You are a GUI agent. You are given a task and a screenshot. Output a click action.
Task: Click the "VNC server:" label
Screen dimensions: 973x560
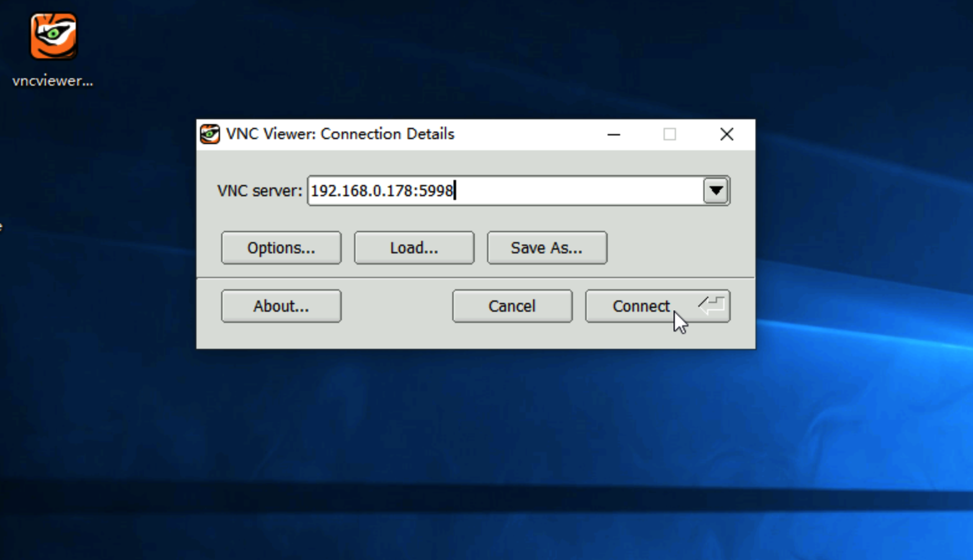[x=260, y=191]
